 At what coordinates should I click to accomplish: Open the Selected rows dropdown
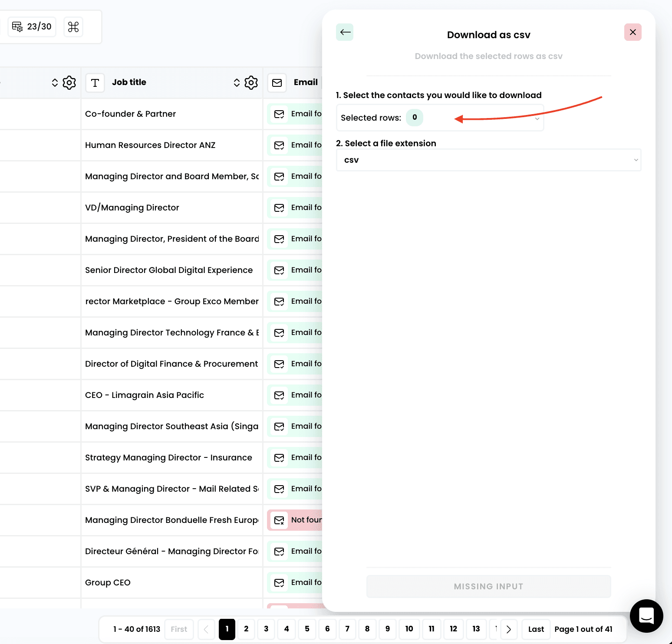coord(440,118)
